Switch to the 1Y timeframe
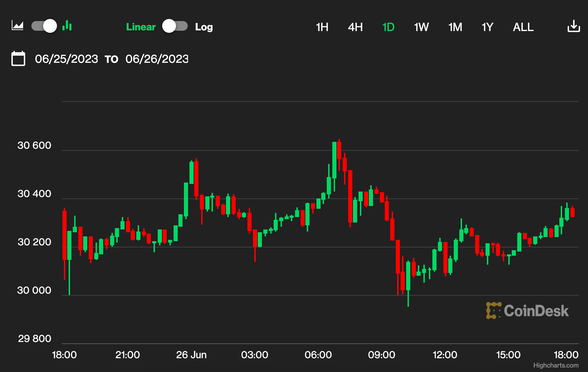 tap(488, 27)
